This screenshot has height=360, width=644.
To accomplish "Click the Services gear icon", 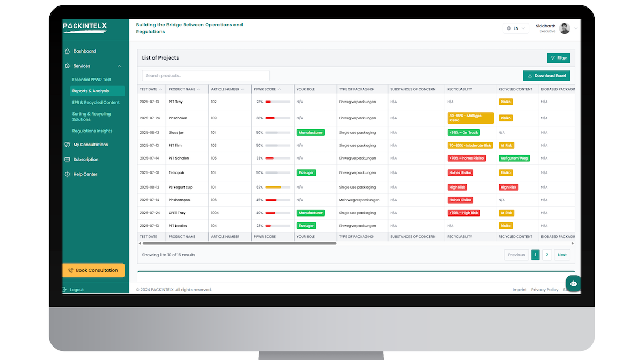I will pyautogui.click(x=67, y=66).
